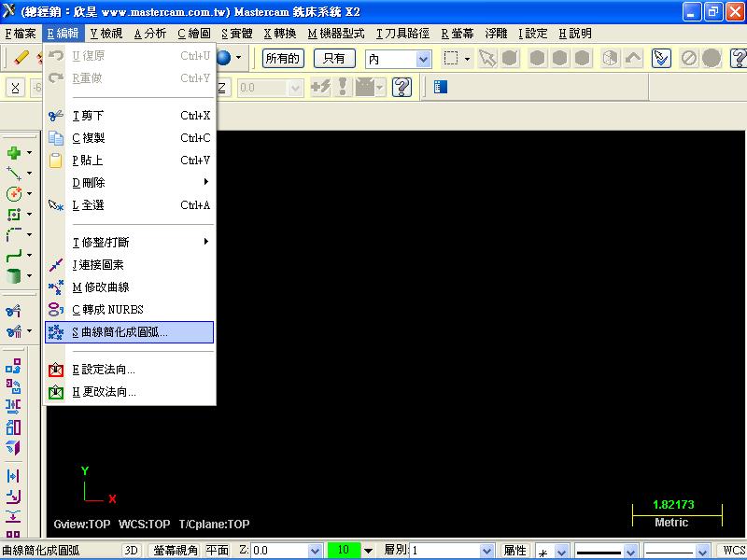Click the blue panel list icon
This screenshot has width=747, height=560.
click(x=441, y=87)
